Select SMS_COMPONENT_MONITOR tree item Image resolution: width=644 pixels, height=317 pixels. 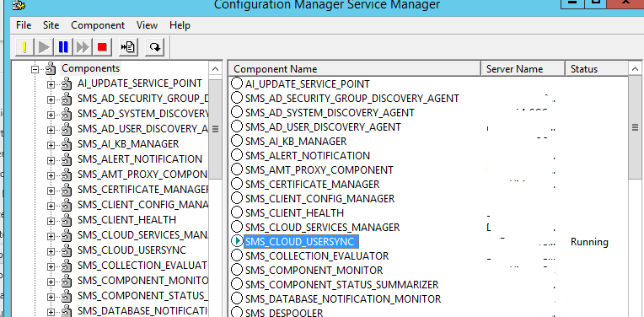click(x=142, y=281)
